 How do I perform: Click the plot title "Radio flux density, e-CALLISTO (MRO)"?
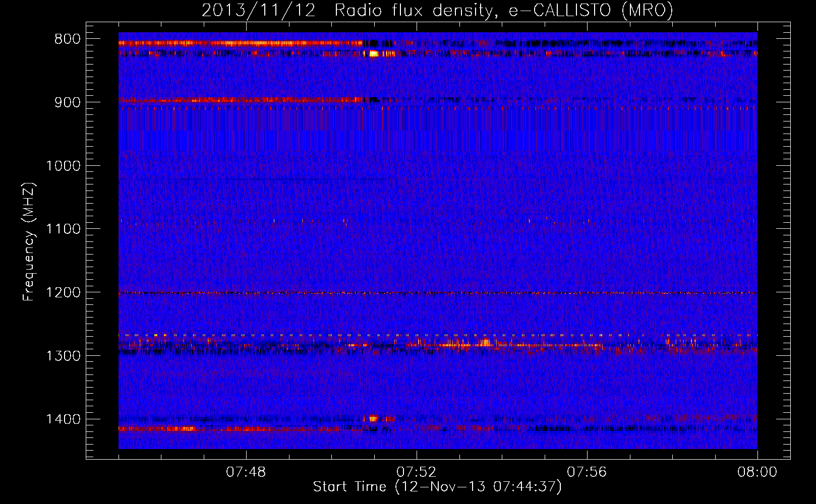503,10
